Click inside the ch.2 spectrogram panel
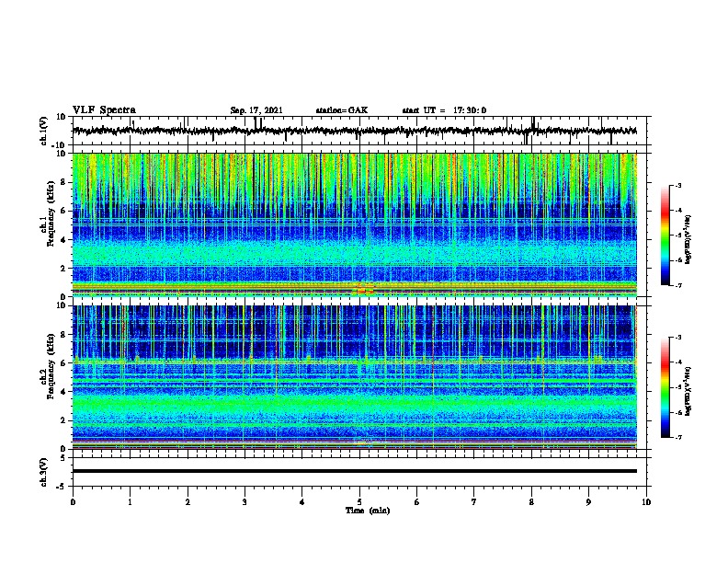Viewport: 728px width, 563px height. [x=354, y=377]
